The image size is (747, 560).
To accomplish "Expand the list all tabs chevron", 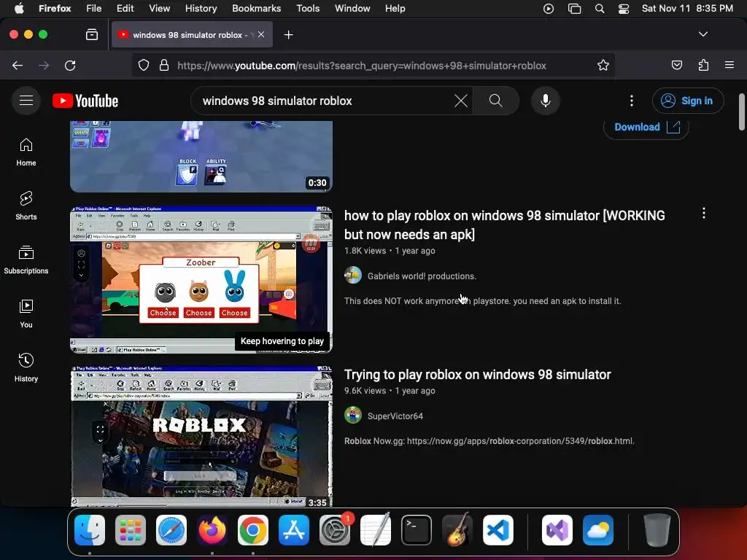I will point(703,34).
